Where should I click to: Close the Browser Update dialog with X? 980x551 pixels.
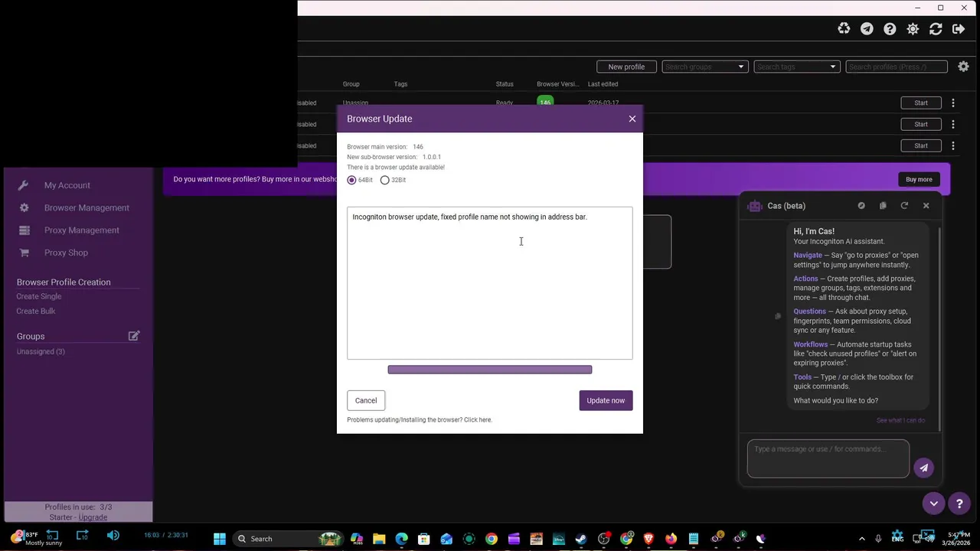pos(632,119)
